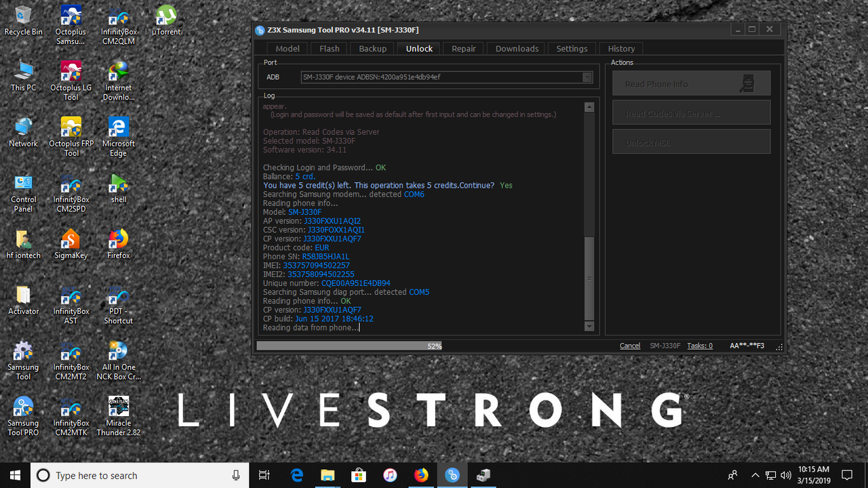Click the taskbar search box
Screen dimensions: 868x488
[140, 475]
